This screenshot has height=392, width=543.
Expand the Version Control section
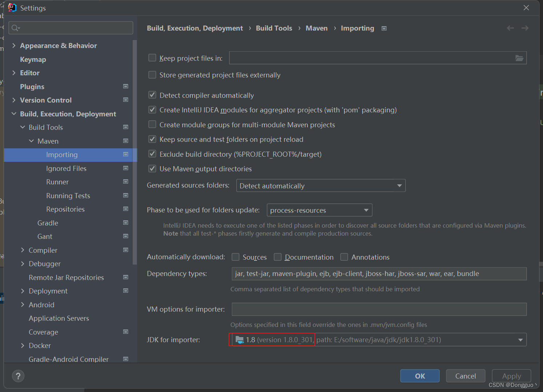(14, 100)
